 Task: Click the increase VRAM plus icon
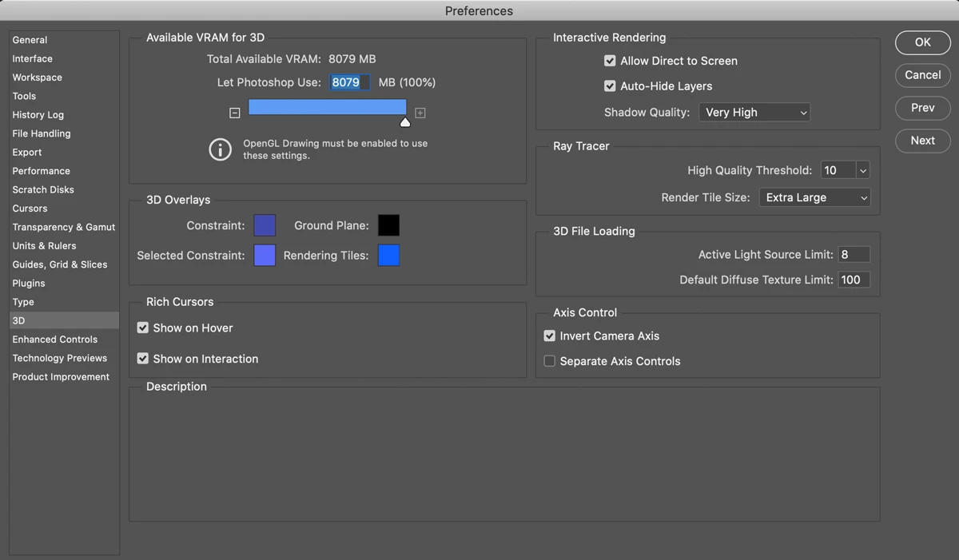click(x=420, y=113)
